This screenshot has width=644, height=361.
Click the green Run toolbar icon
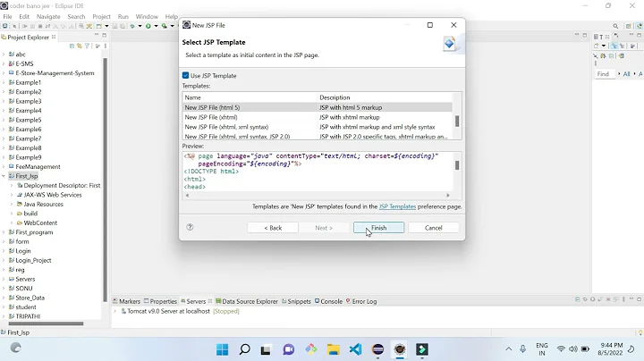[x=148, y=26]
